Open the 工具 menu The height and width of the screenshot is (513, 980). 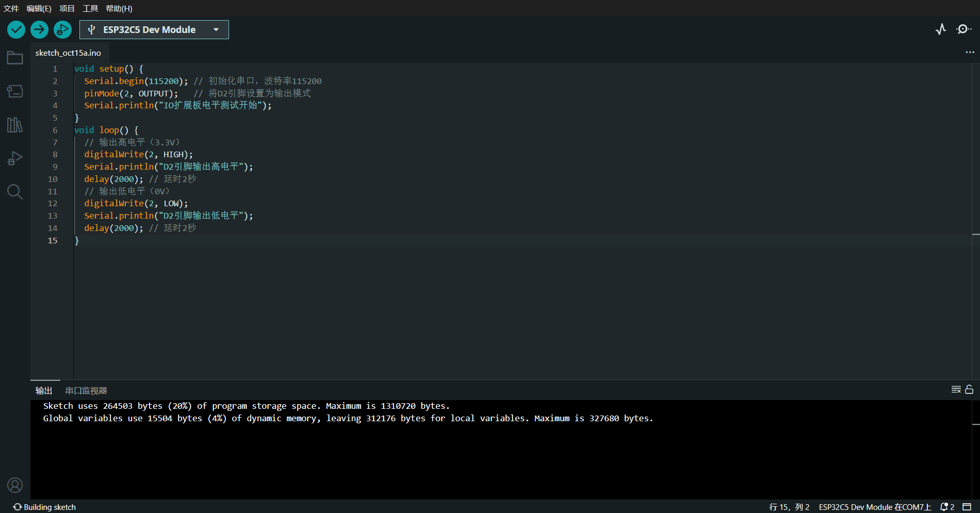click(90, 8)
